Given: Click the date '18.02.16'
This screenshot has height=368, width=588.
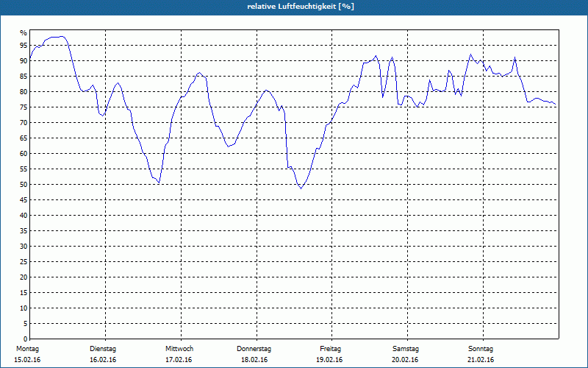Looking at the screenshot, I should pos(254,360).
